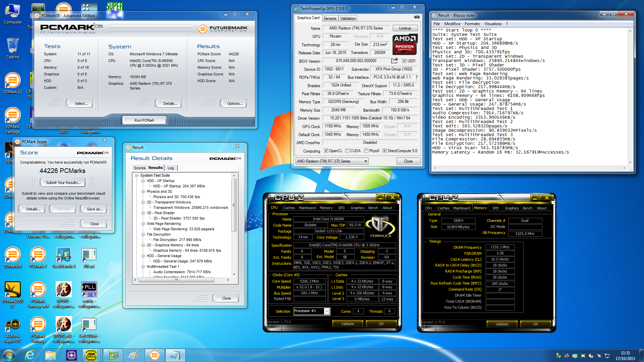Collapse the HDD - XP Startup tree node

tap(143, 181)
